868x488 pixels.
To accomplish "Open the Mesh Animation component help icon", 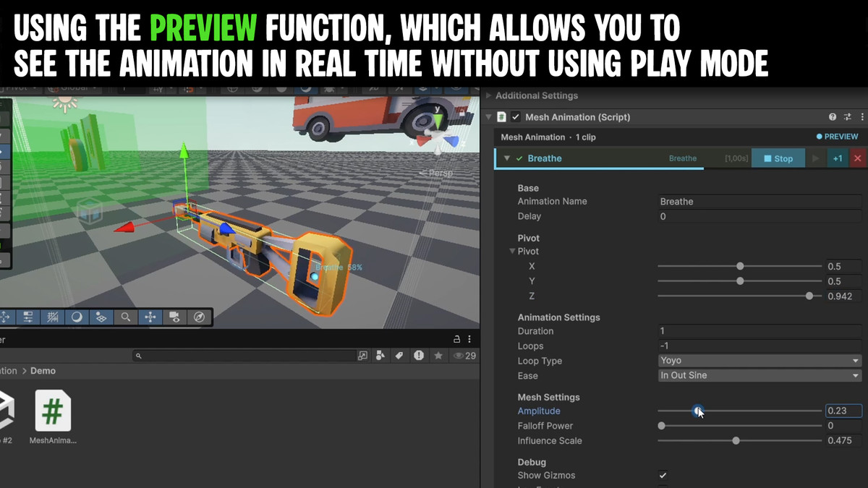I will click(x=833, y=117).
